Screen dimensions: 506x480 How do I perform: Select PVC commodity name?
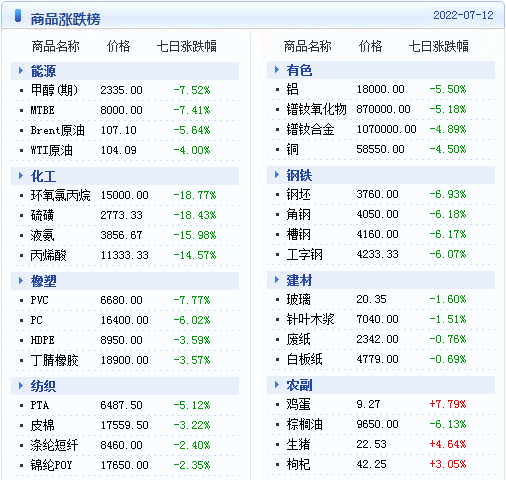(39, 300)
